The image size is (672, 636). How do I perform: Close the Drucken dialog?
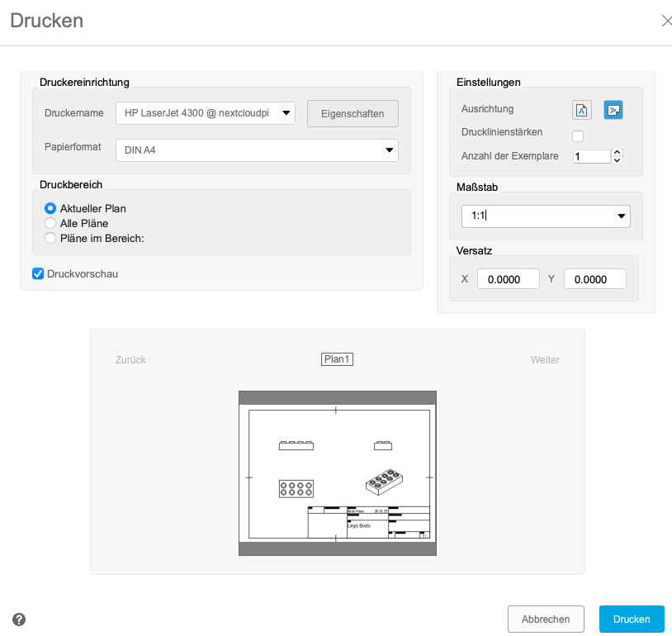pyautogui.click(x=666, y=21)
